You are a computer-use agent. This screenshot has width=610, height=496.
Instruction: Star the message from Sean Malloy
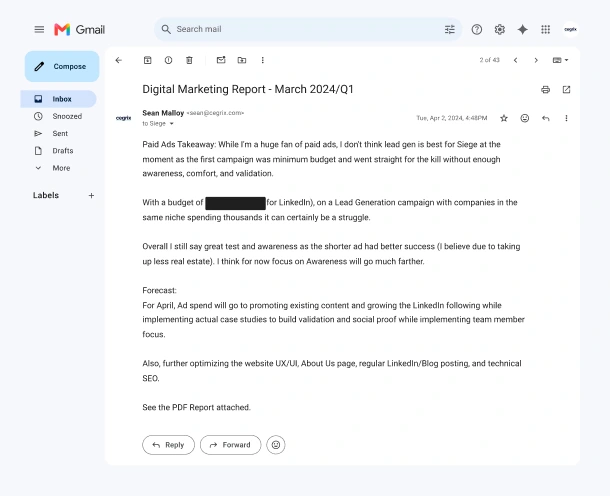(x=504, y=118)
